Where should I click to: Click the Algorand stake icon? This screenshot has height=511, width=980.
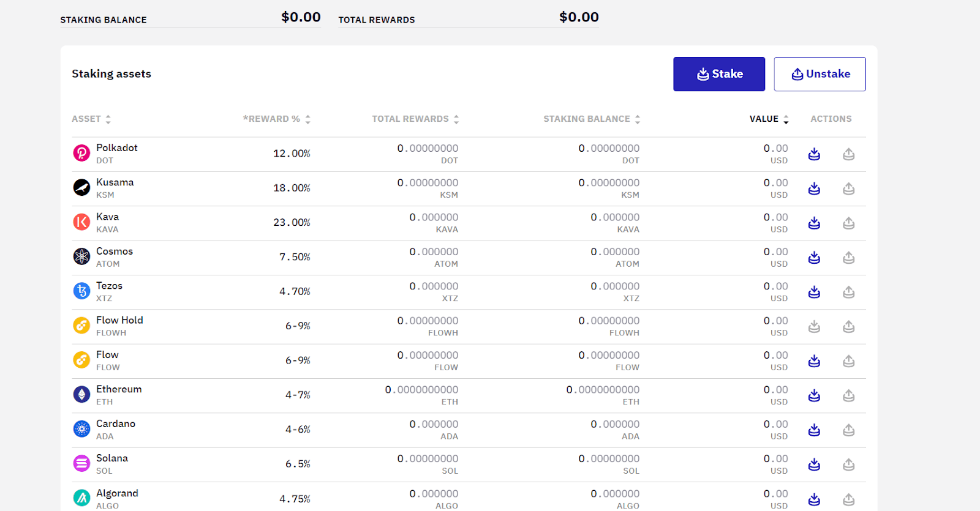pyautogui.click(x=814, y=499)
